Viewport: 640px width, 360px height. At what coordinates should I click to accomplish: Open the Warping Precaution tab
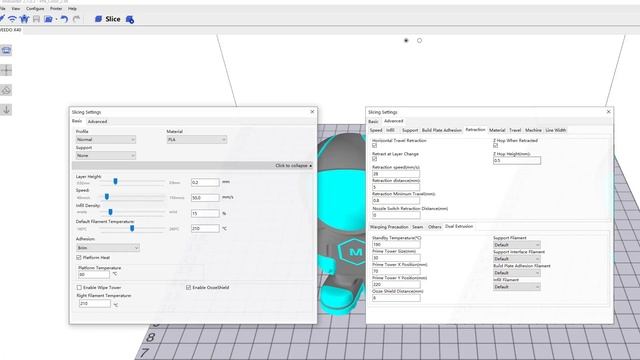[389, 227]
